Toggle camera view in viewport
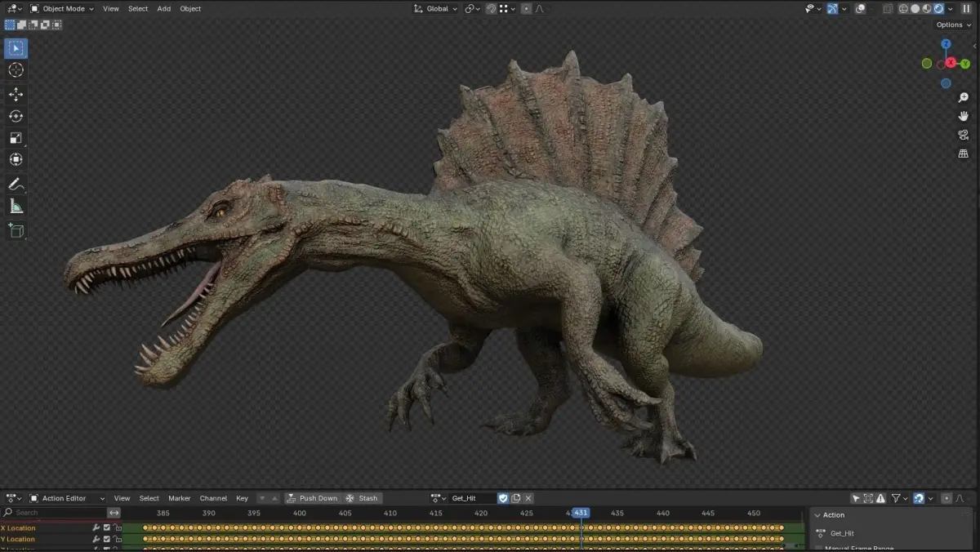The width and height of the screenshot is (980, 552). pos(964,135)
